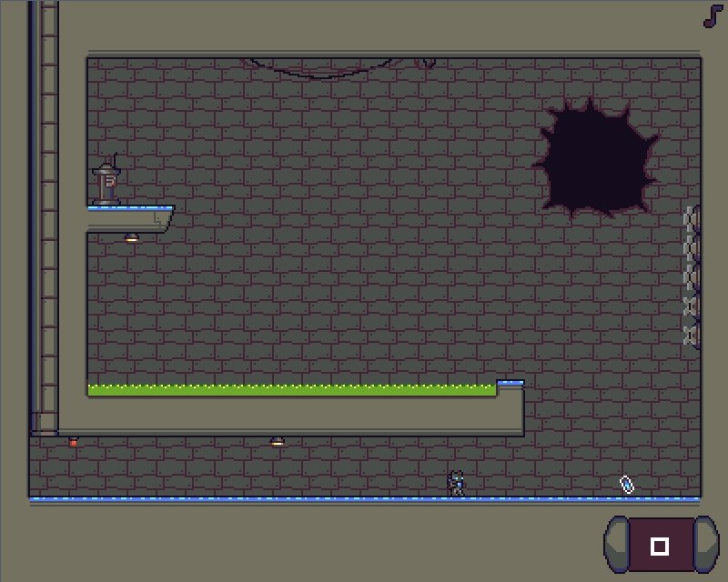Click the red button on the corridor ceiling

pos(74,441)
